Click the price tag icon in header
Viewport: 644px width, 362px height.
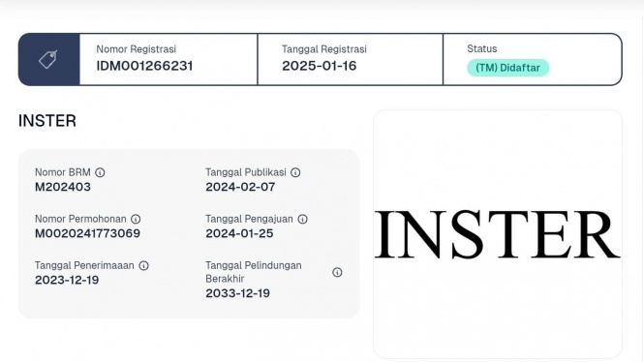(x=48, y=59)
